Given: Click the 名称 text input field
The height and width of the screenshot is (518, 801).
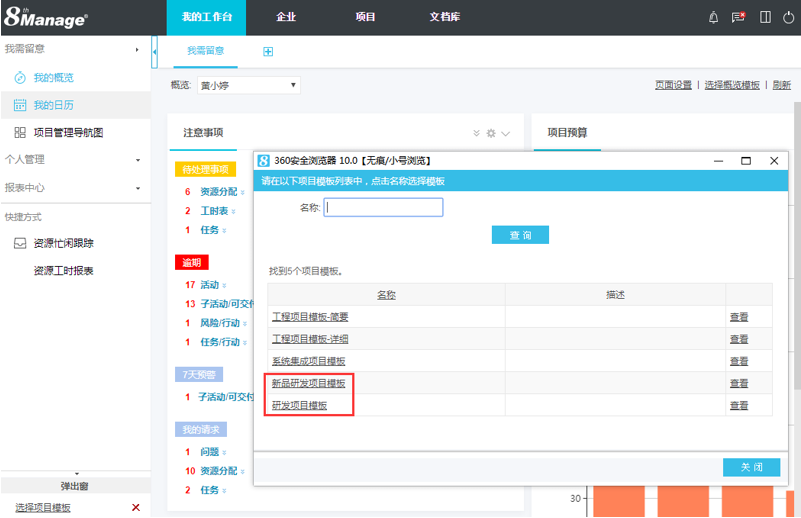Looking at the screenshot, I should [384, 207].
